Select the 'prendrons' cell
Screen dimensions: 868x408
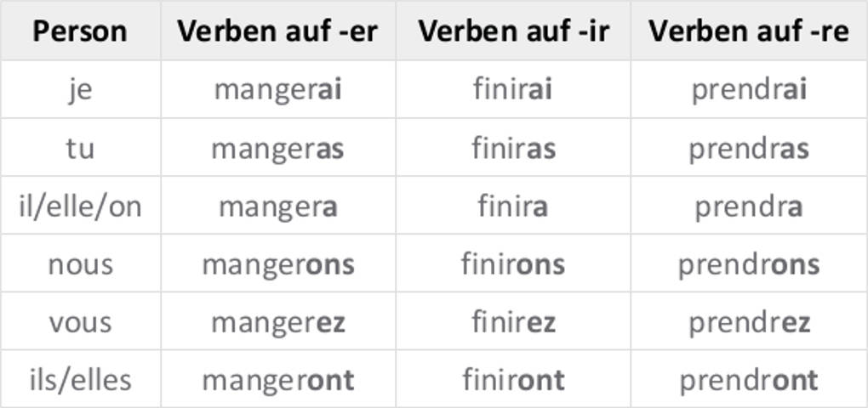point(748,264)
